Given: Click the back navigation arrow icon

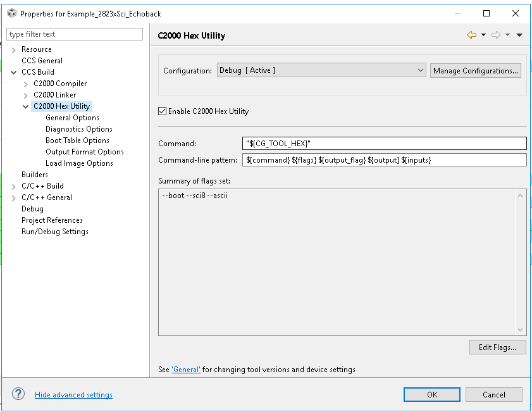Looking at the screenshot, I should pos(472,35).
